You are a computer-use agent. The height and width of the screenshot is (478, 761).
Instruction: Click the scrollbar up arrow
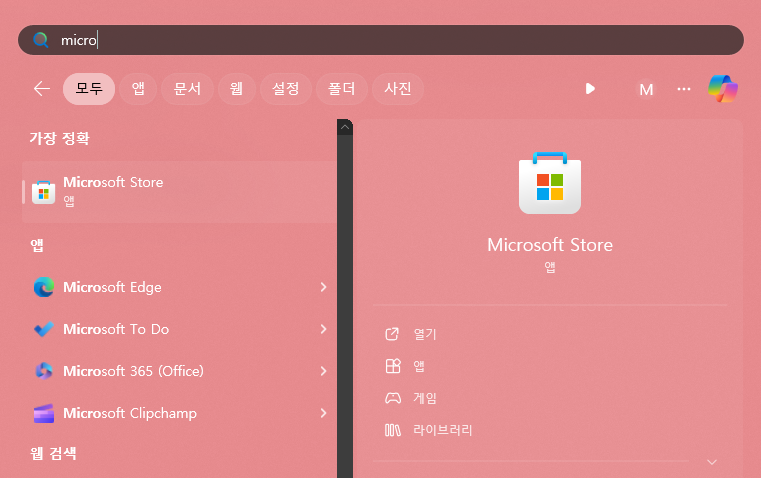345,127
